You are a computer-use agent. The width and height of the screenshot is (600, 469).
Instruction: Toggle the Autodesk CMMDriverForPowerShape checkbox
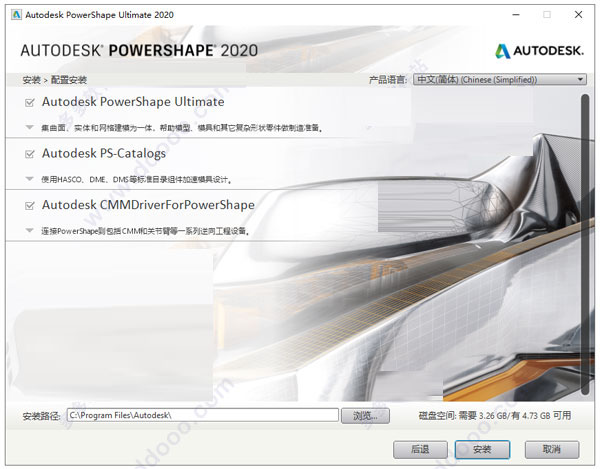click(29, 206)
